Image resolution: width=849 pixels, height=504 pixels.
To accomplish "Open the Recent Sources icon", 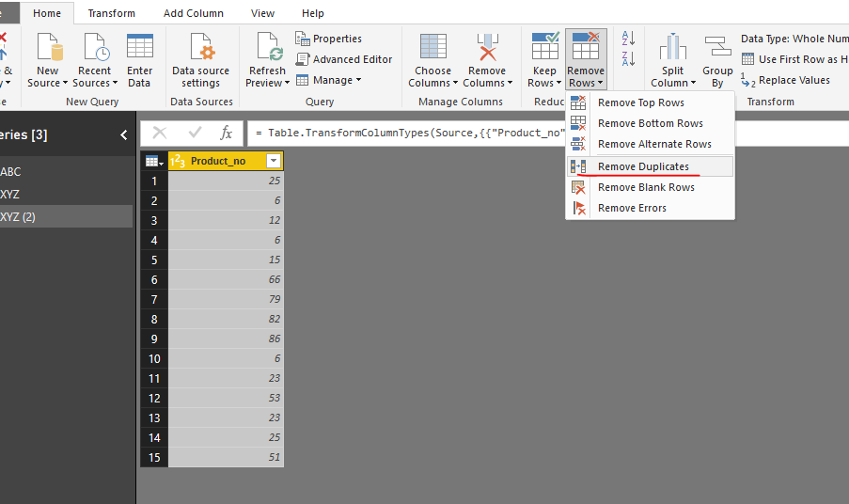I will (96, 47).
